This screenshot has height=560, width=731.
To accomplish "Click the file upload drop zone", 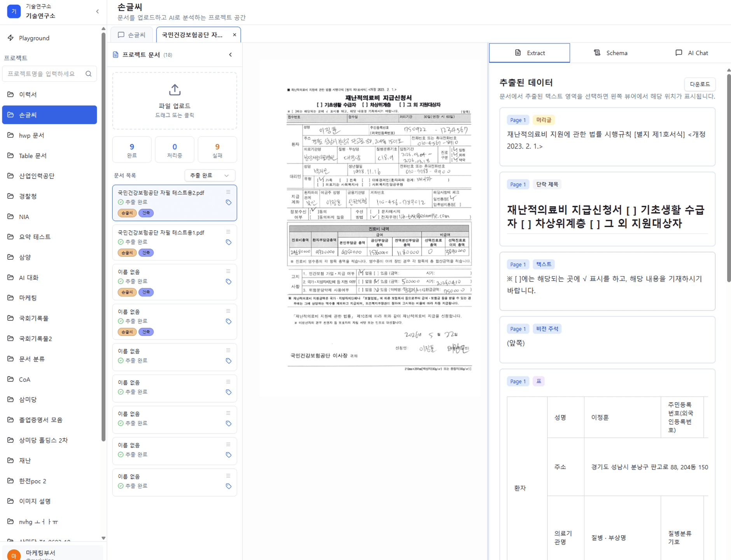I will 175,101.
